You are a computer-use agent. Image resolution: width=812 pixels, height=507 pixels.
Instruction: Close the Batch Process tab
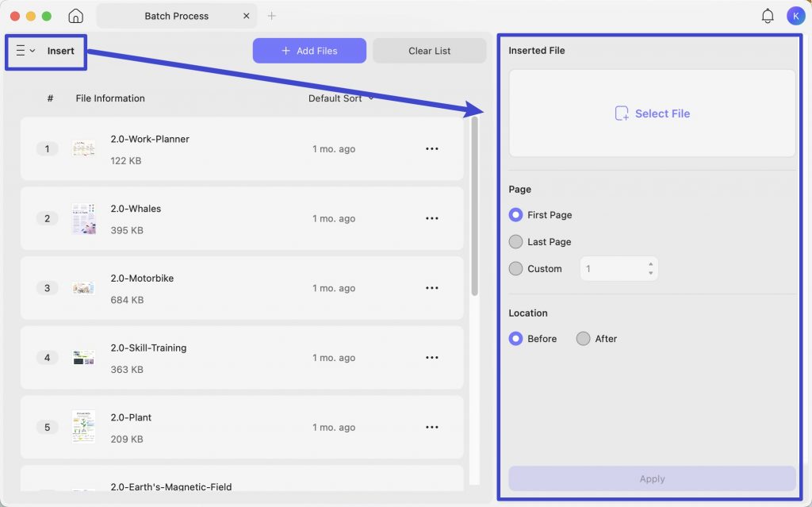247,16
